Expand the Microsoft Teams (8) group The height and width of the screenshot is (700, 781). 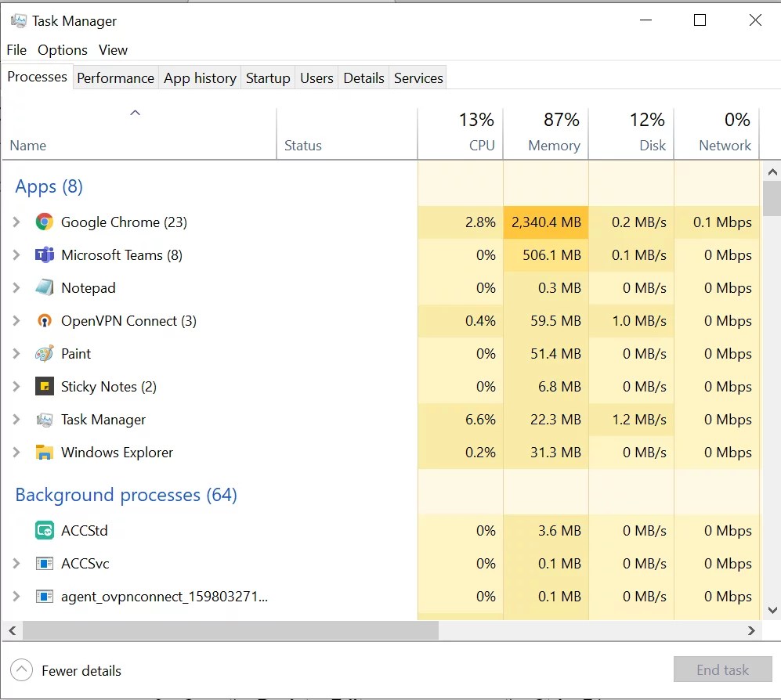(16, 255)
